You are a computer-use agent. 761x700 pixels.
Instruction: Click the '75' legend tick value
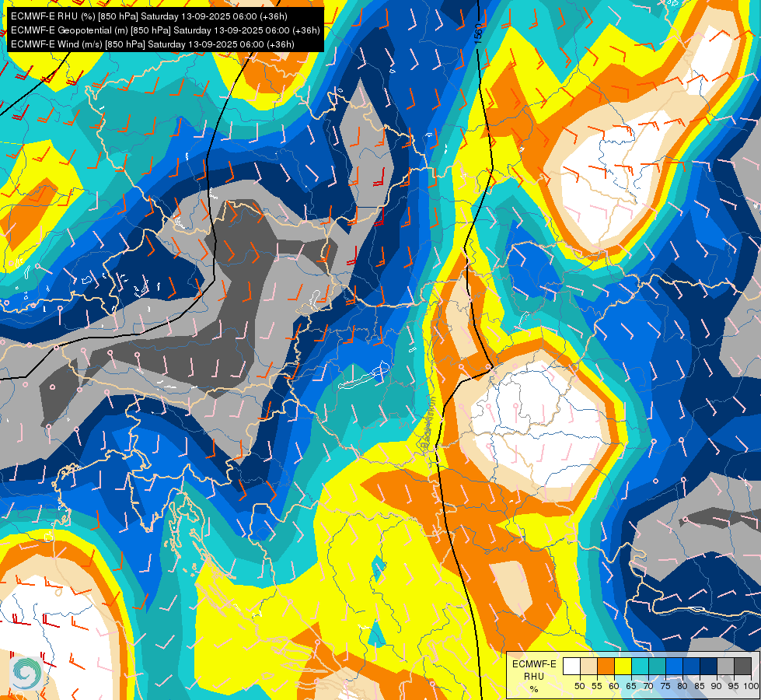[x=665, y=686]
